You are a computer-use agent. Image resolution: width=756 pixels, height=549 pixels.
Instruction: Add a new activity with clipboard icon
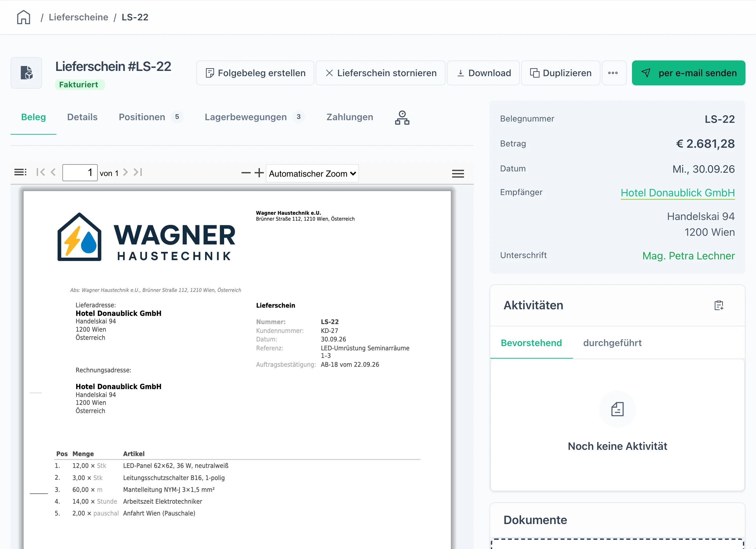coord(719,305)
